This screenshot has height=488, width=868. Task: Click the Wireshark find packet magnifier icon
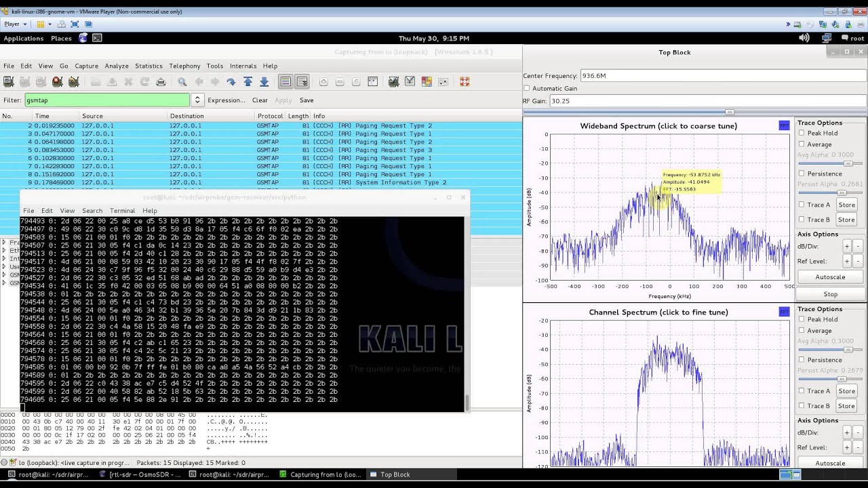click(x=182, y=82)
